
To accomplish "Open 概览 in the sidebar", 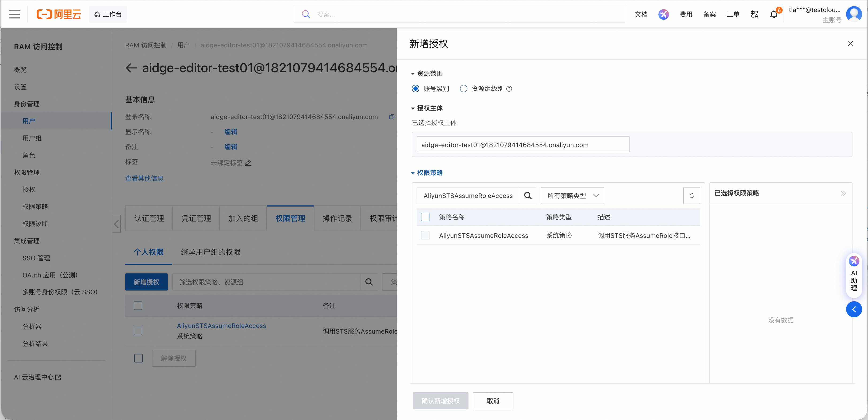I will click(x=20, y=70).
